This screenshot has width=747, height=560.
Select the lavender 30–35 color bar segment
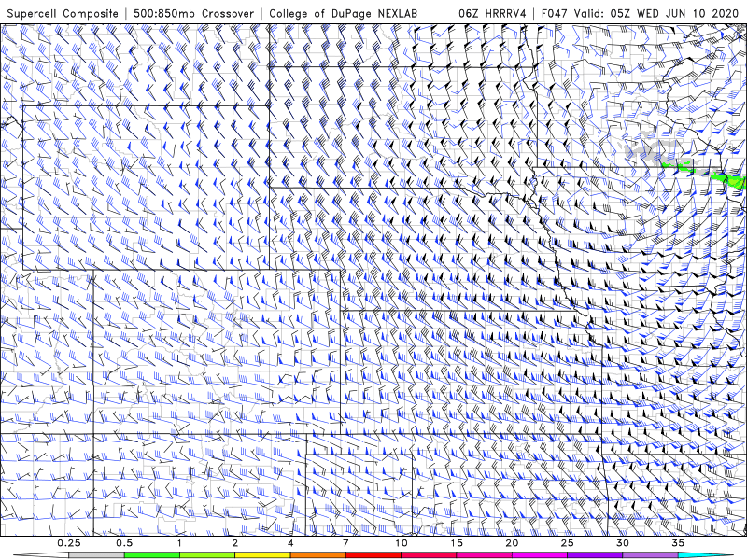click(650, 555)
